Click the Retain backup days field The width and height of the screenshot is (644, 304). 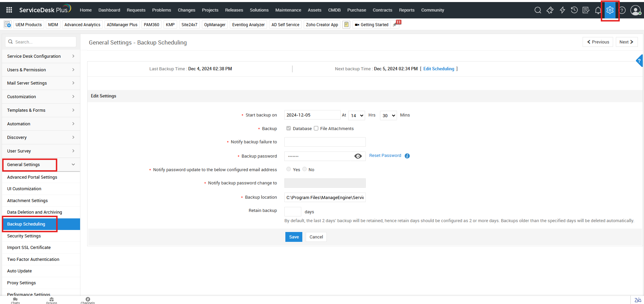coord(292,212)
